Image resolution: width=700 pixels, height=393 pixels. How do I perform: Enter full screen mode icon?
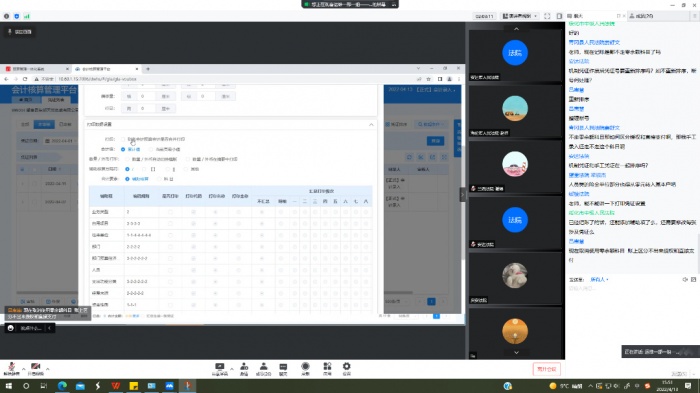547,16
